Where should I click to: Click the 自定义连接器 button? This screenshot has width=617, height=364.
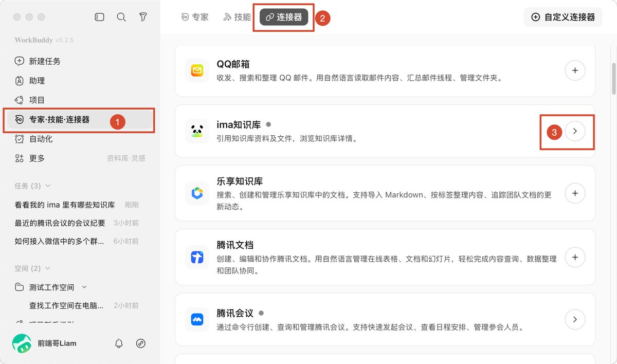point(563,17)
